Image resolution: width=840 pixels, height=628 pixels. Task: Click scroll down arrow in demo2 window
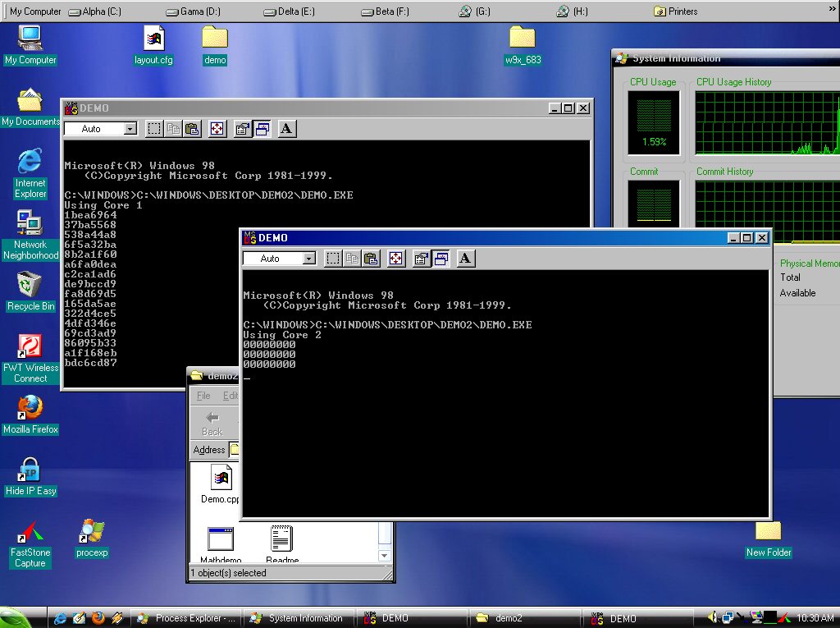pos(384,556)
